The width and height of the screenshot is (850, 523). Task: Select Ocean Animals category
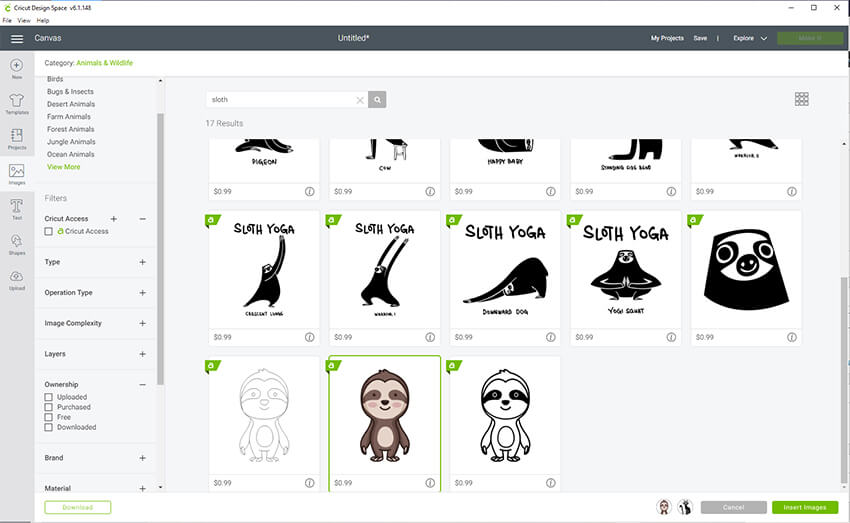(70, 154)
